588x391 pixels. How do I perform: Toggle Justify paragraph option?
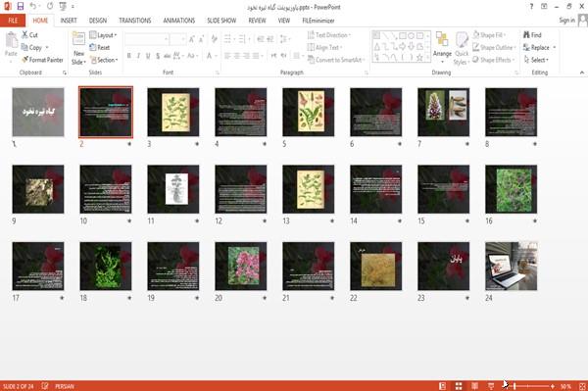coord(256,56)
